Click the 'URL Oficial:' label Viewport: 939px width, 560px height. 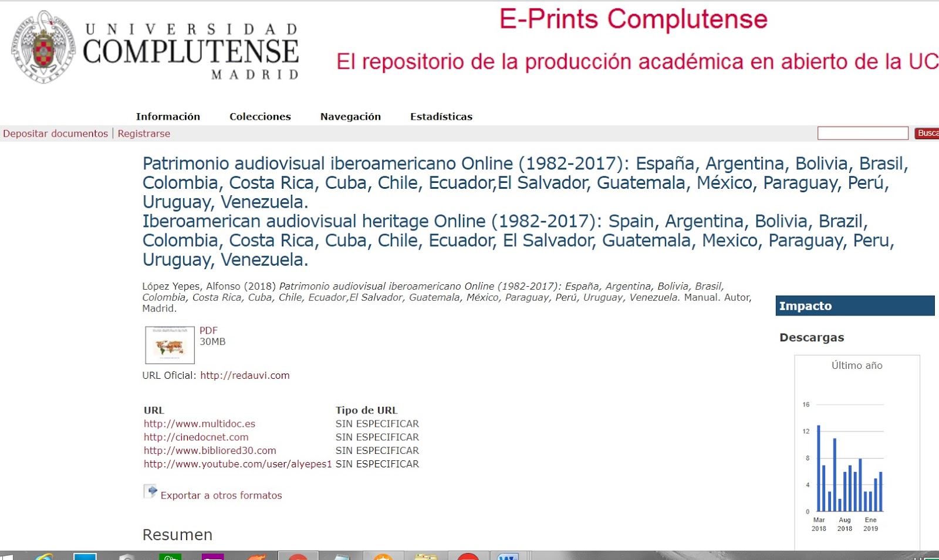[x=170, y=375]
